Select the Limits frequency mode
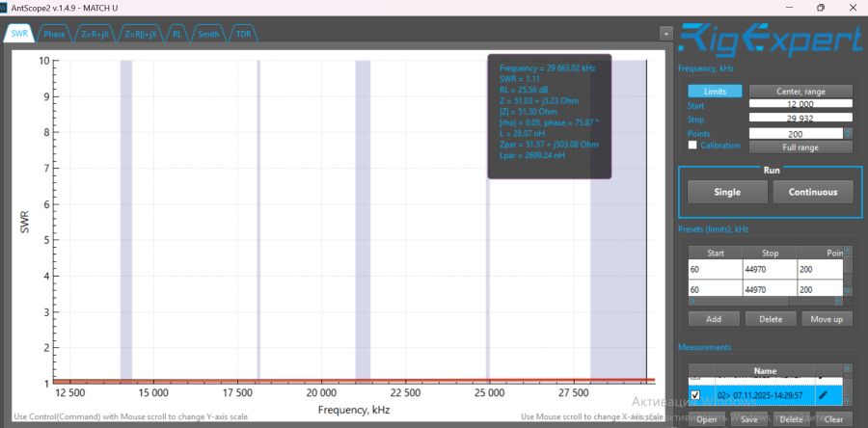 tap(715, 91)
